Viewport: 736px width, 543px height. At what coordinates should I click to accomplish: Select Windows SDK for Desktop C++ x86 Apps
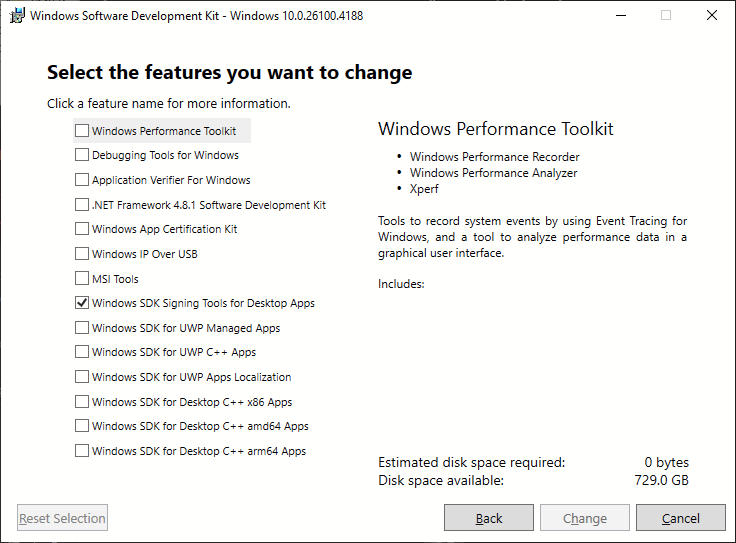(82, 401)
